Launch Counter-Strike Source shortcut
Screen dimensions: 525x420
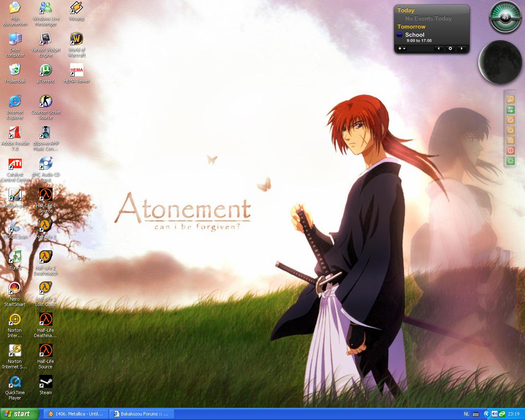point(46,107)
